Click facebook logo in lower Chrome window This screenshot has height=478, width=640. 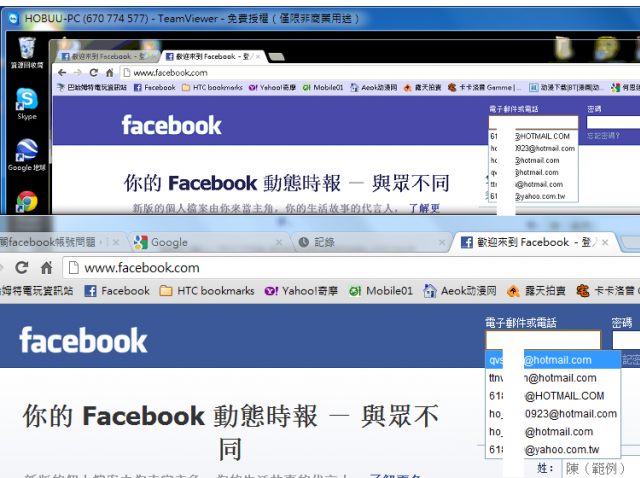(x=83, y=340)
